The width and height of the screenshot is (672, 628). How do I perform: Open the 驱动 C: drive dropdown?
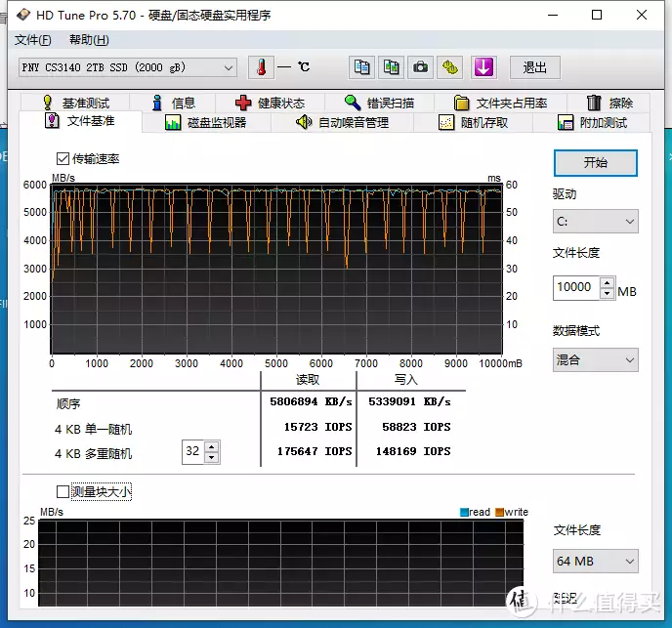coord(595,221)
